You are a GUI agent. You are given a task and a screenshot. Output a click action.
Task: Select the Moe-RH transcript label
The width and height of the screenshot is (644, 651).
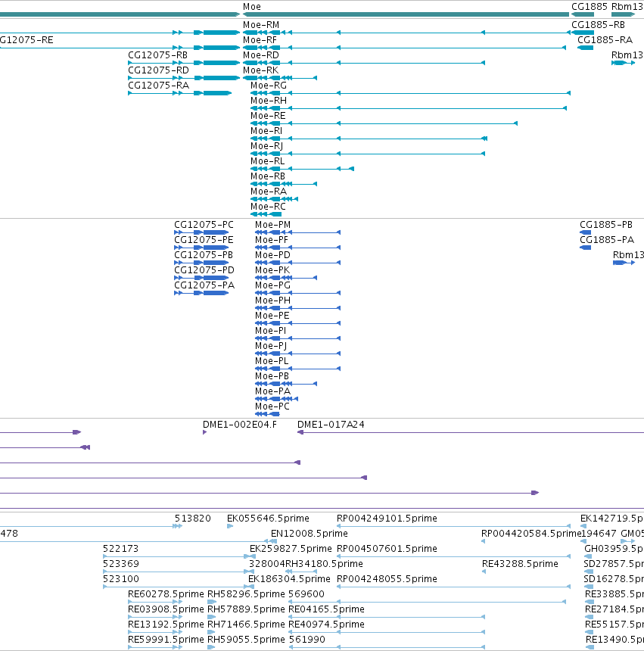(x=269, y=101)
